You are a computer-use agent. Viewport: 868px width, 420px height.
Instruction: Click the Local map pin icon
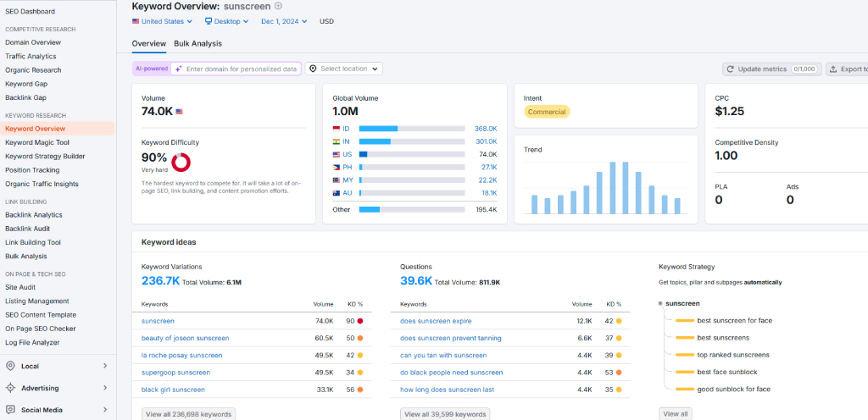click(11, 366)
